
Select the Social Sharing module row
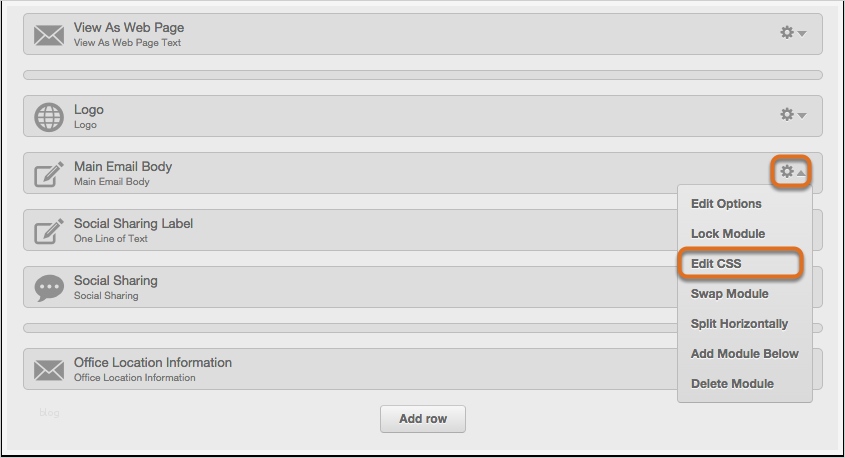coord(350,287)
